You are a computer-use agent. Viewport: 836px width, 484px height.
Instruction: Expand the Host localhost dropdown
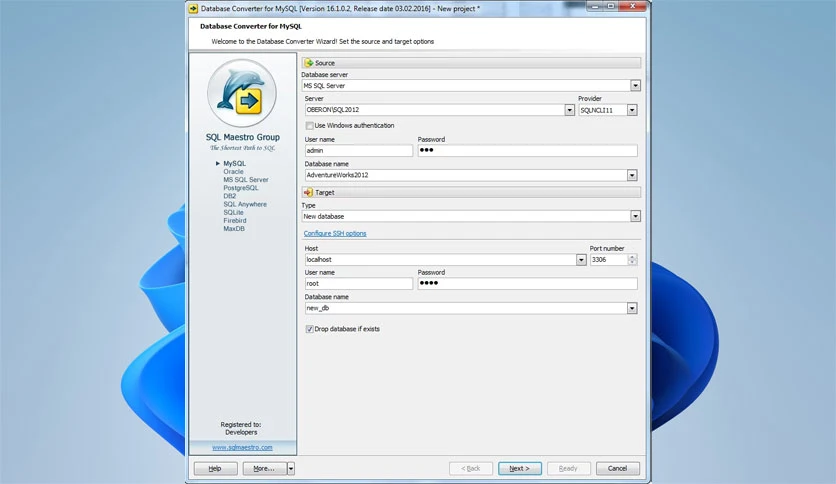pyautogui.click(x=581, y=260)
